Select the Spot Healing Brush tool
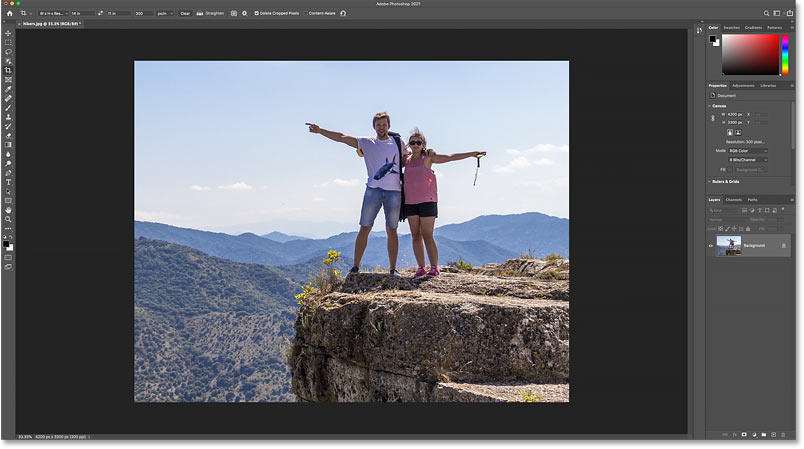This screenshot has height=449, width=804. pos(8,98)
